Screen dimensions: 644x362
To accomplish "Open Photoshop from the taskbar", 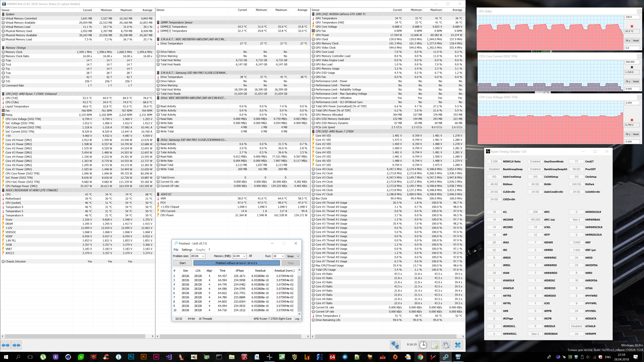I will [131, 357].
